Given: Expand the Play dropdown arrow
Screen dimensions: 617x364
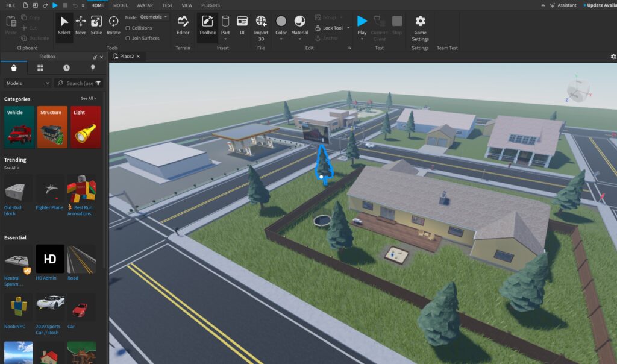Looking at the screenshot, I should click(x=362, y=39).
